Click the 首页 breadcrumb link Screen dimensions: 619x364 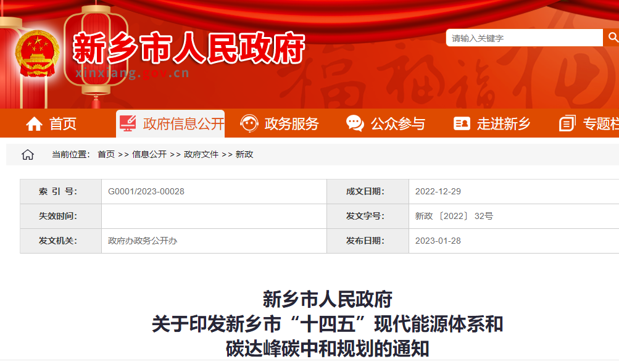106,154
